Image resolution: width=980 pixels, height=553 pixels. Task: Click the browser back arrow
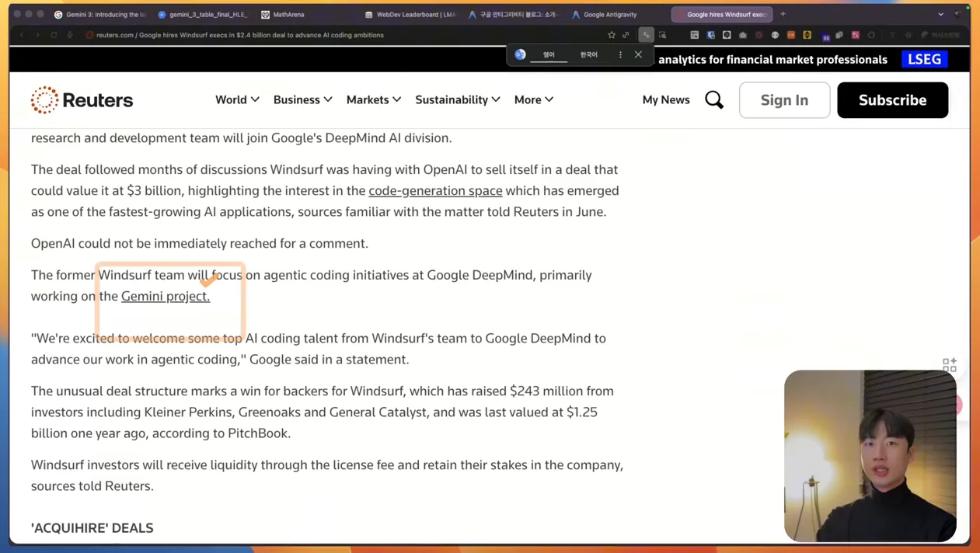point(22,35)
